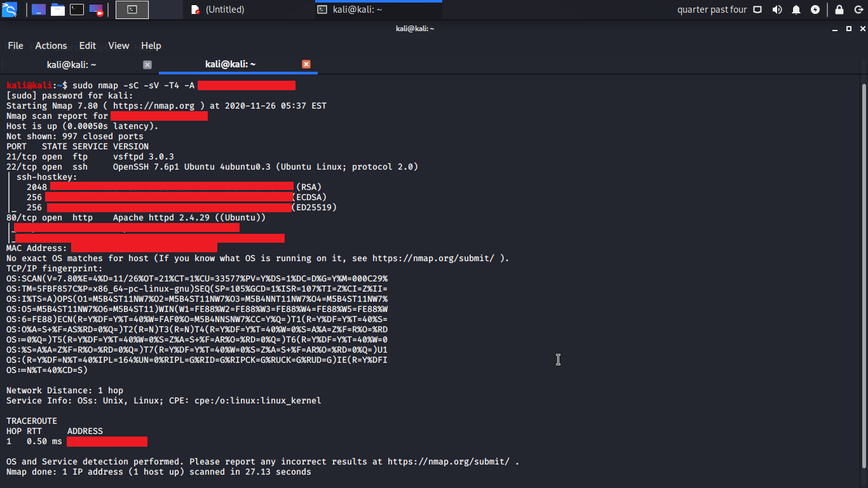Click 'Service Info: OSs: Unix, Linux' line
The width and height of the screenshot is (868, 488).
pos(164,400)
